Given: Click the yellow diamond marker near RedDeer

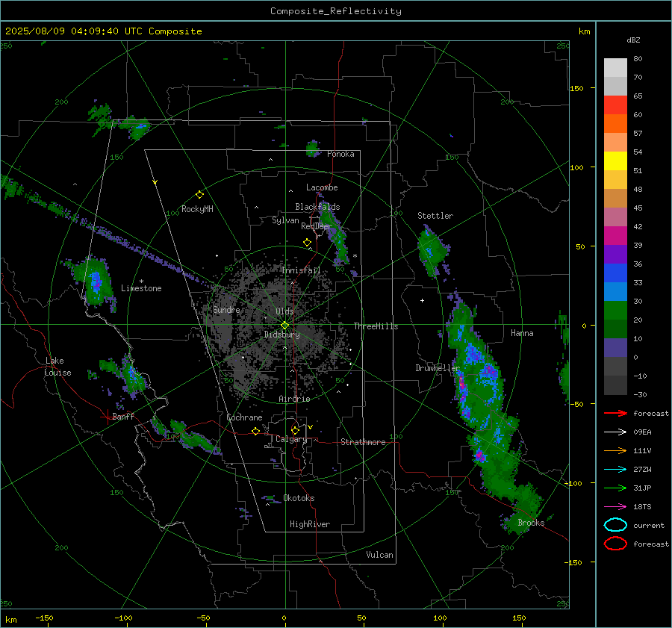Looking at the screenshot, I should pyautogui.click(x=308, y=243).
